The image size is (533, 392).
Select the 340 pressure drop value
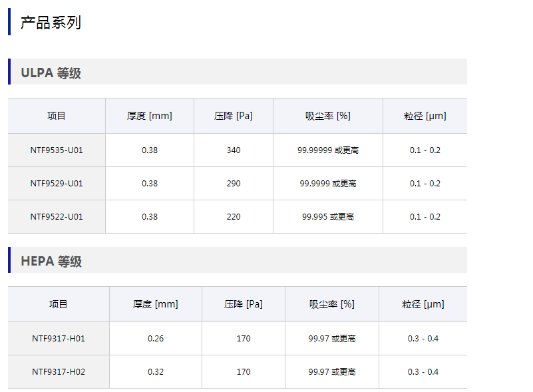coord(234,150)
